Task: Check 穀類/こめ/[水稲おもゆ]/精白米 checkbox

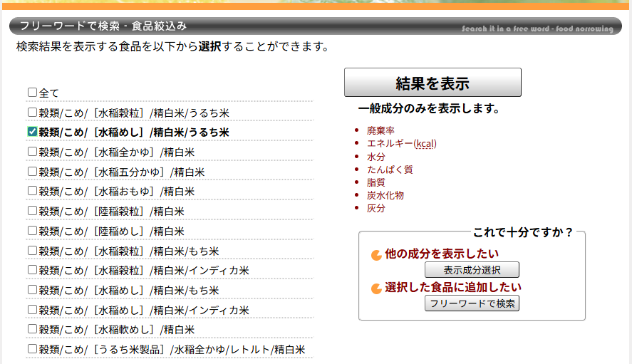Action: coord(32,191)
